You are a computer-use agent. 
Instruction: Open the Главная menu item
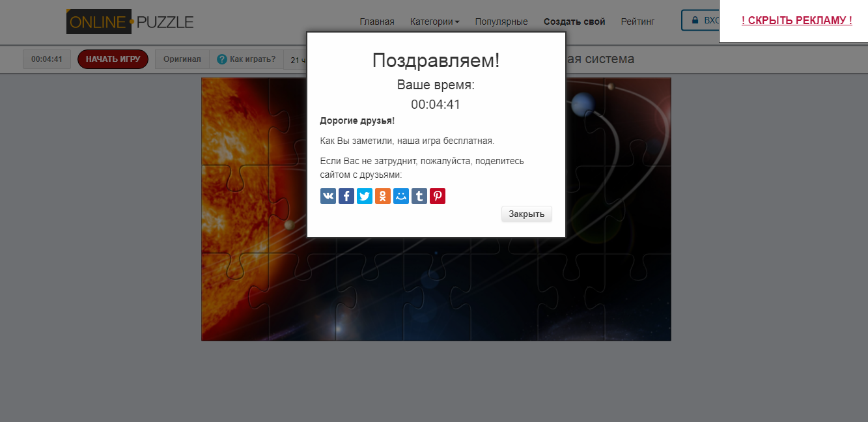pyautogui.click(x=377, y=21)
